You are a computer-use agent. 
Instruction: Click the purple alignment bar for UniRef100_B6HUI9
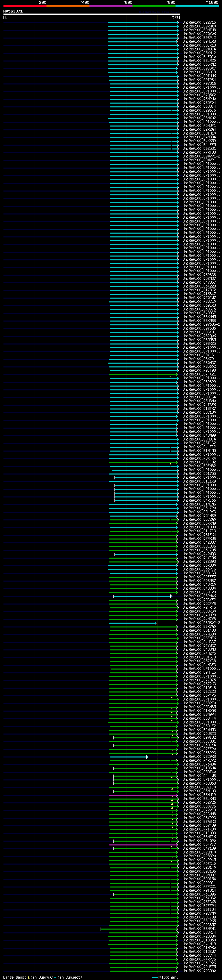143,795
